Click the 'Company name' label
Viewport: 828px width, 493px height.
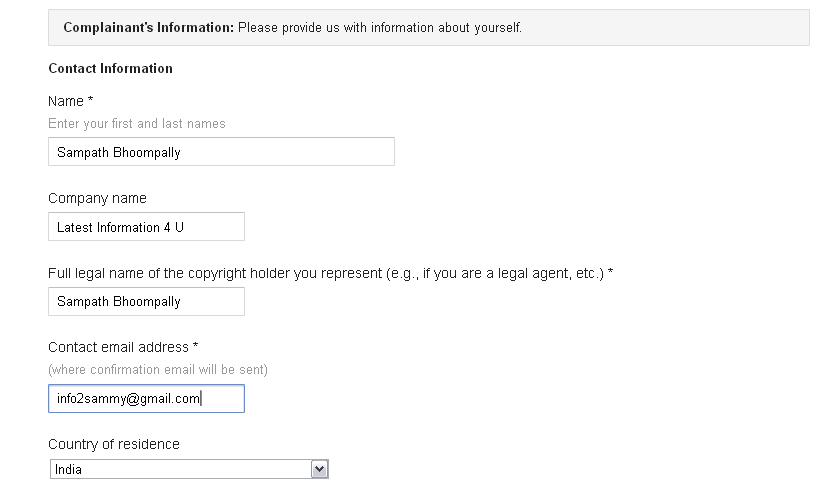pos(97,198)
